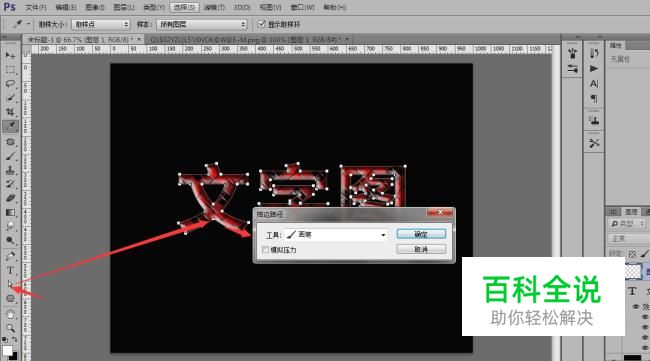Open the Brush settings panel icon

pos(572,69)
